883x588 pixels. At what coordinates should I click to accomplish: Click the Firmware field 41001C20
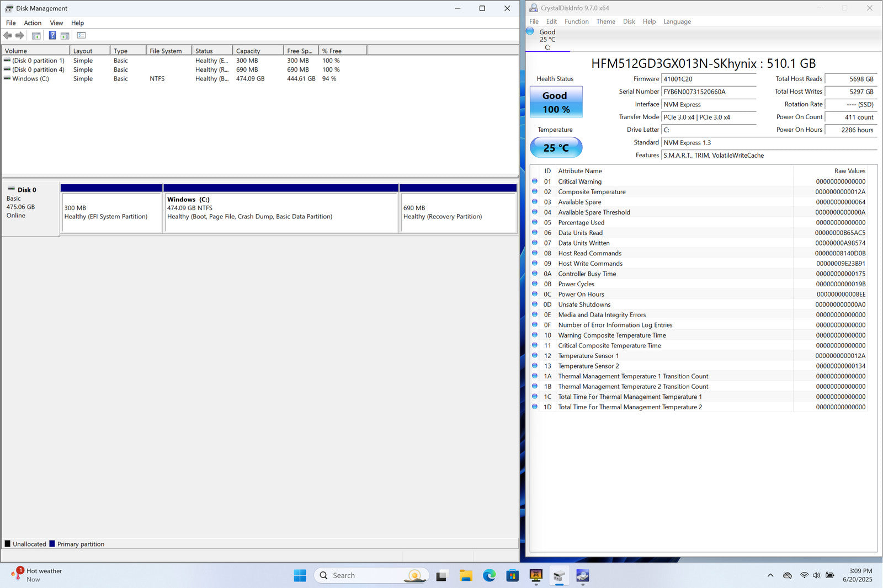[709, 79]
